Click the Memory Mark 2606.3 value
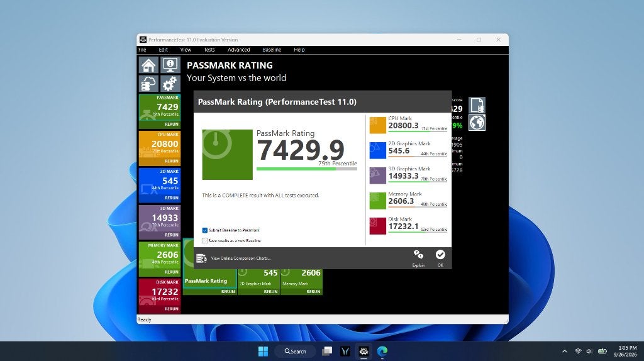 click(x=401, y=201)
